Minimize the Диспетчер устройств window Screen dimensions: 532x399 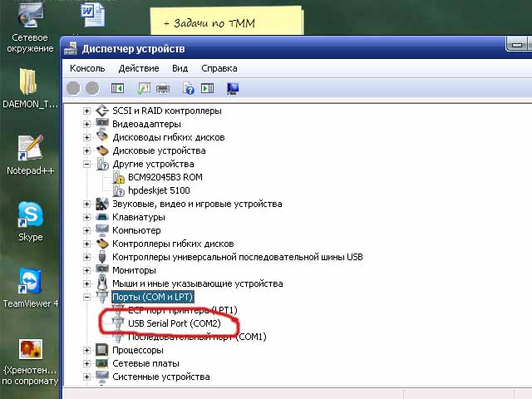517,44
